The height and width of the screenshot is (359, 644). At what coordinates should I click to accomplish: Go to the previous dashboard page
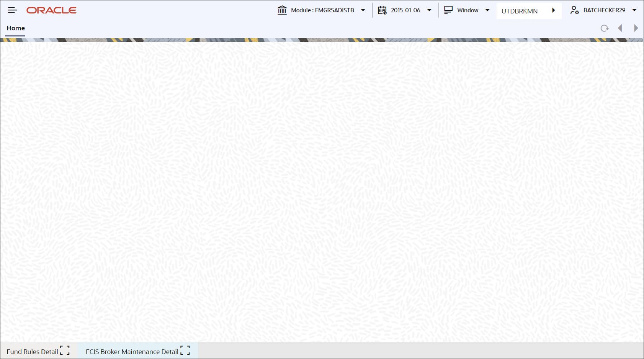620,28
